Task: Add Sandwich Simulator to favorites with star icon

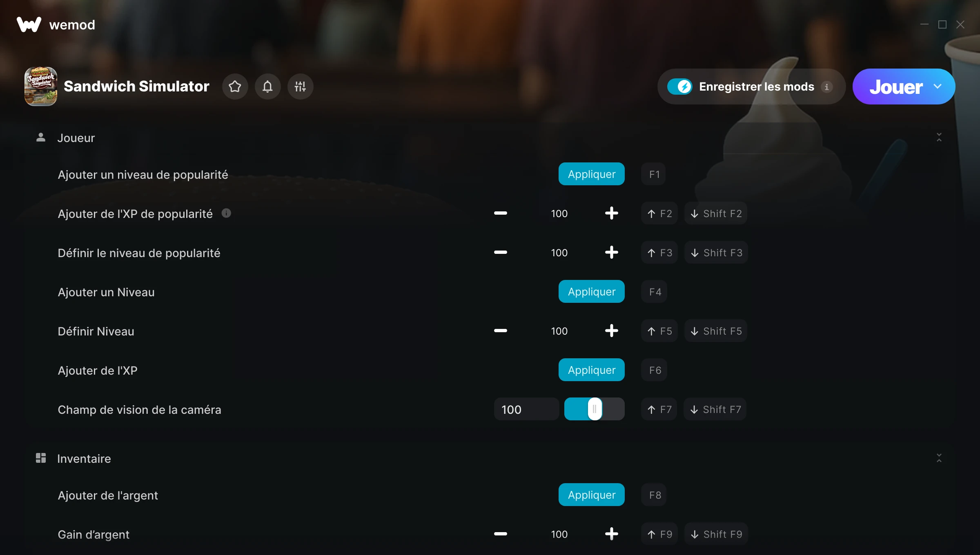Action: [x=235, y=87]
